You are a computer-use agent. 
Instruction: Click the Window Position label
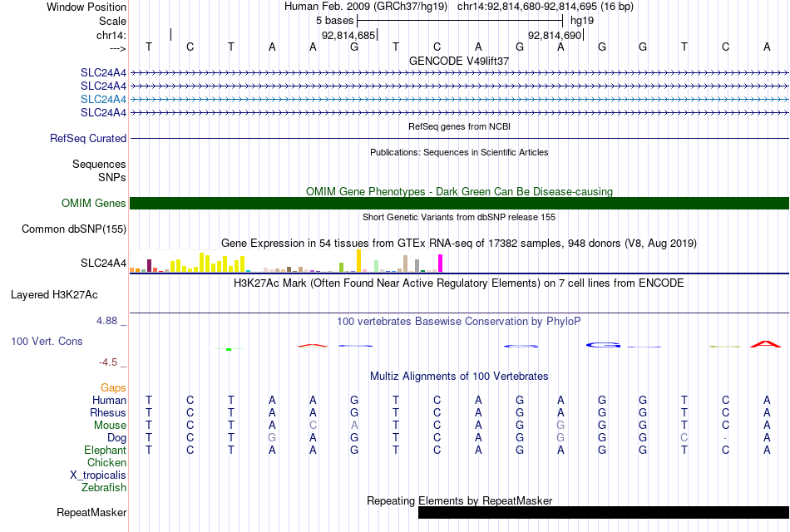(x=86, y=7)
